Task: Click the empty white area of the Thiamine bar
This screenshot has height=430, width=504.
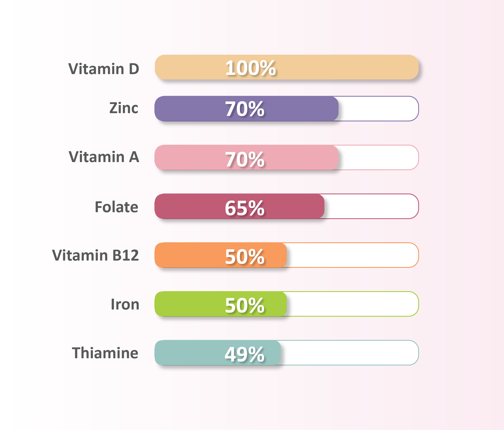Action: pos(349,353)
